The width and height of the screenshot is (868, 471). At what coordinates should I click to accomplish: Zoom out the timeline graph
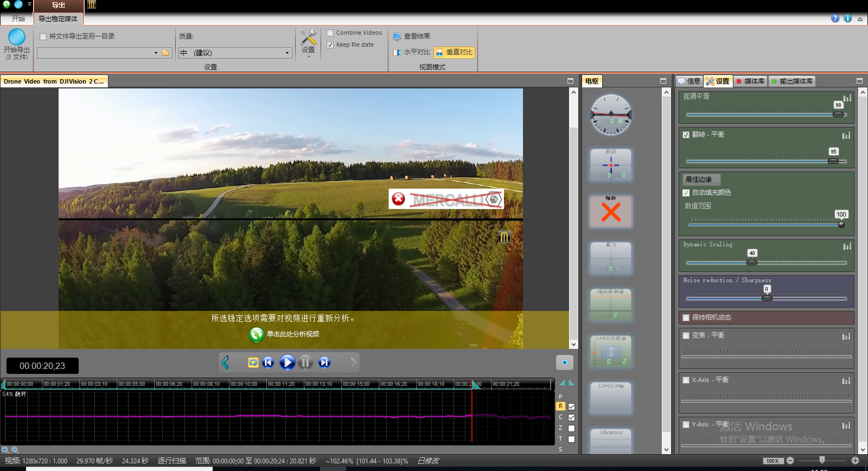[x=15, y=450]
